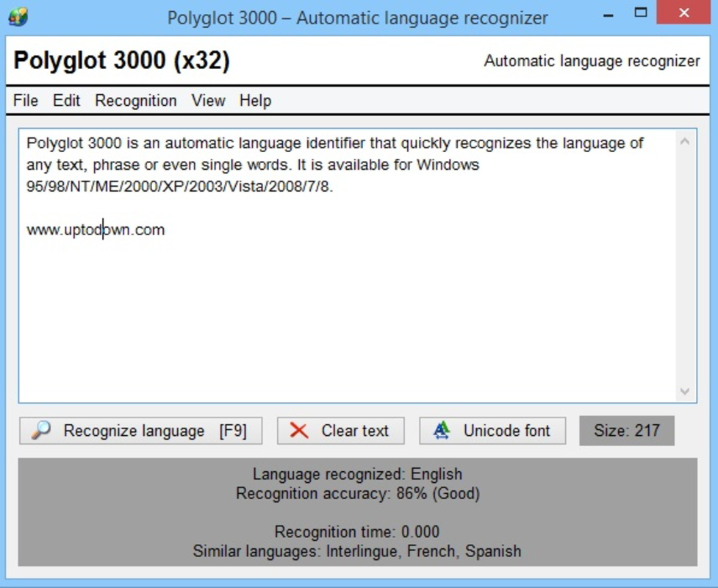Click the scroll up arrow in text area
718x588 pixels.
[x=685, y=142]
